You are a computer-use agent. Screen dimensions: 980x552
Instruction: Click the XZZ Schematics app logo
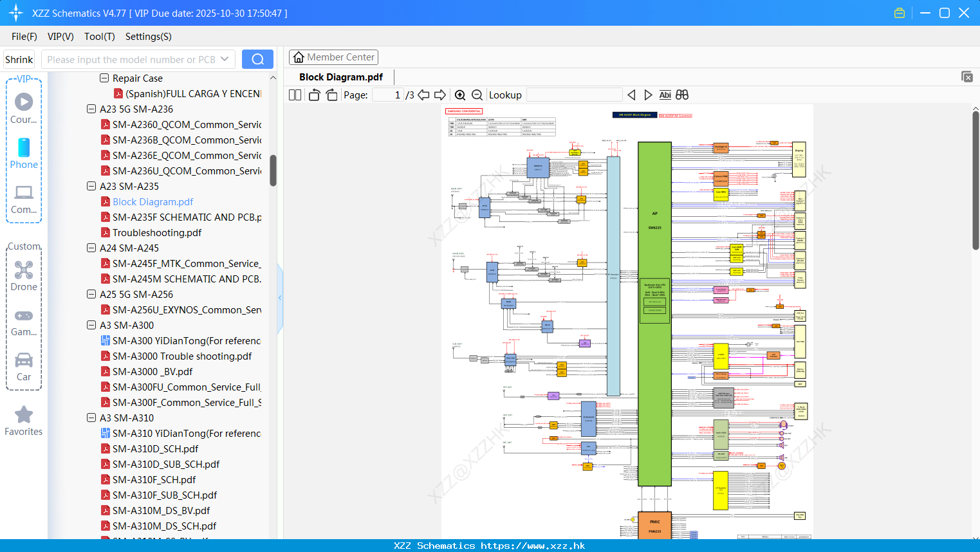click(16, 13)
